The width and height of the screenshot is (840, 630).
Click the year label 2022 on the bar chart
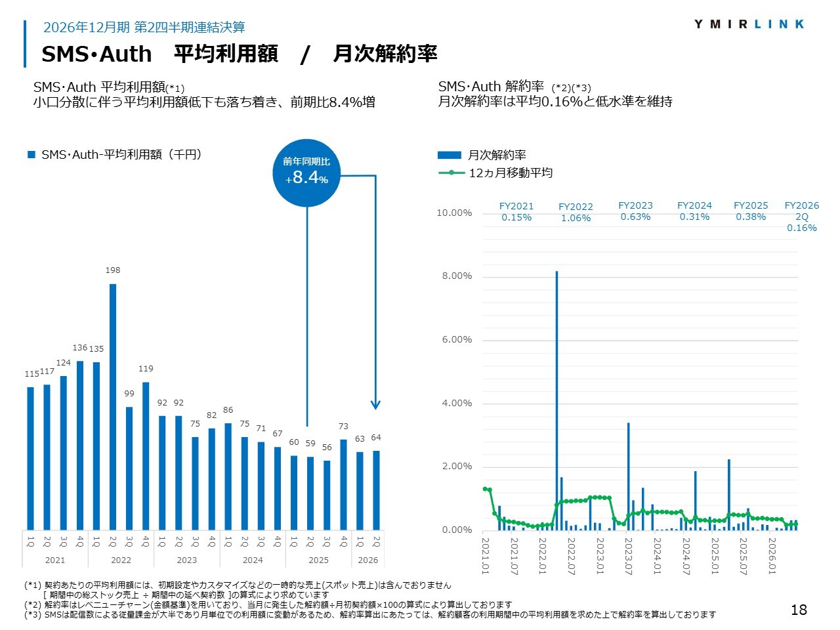(x=121, y=560)
